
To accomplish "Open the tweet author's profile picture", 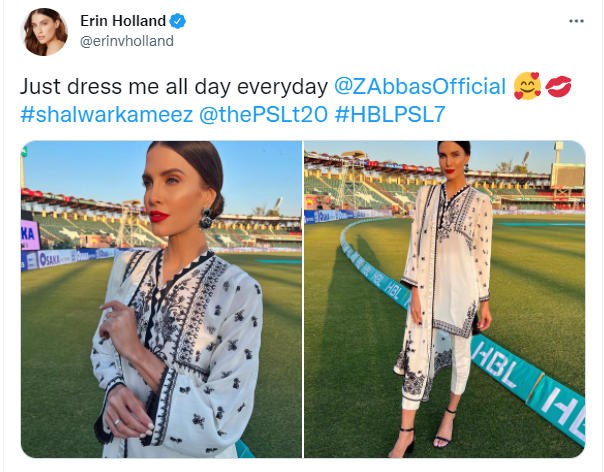I will point(44,32).
